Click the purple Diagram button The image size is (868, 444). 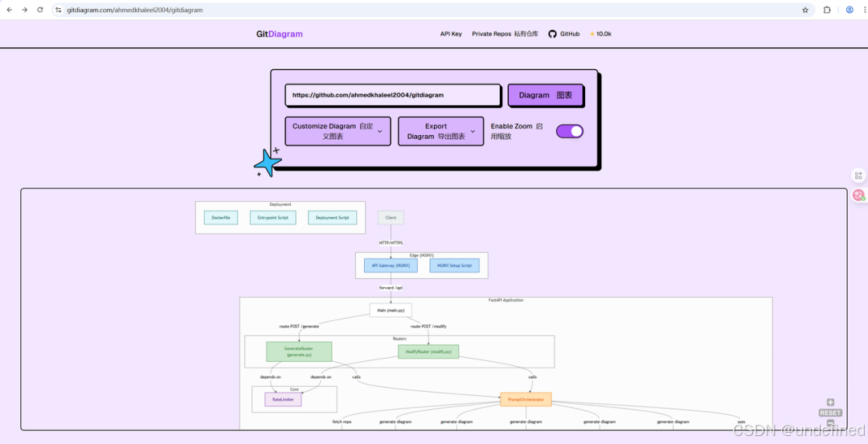pyautogui.click(x=545, y=96)
